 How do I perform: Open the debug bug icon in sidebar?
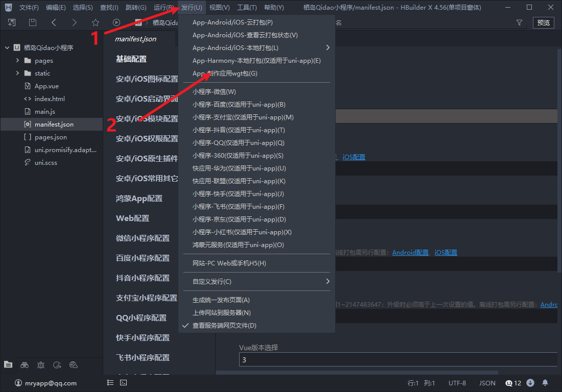click(x=41, y=365)
